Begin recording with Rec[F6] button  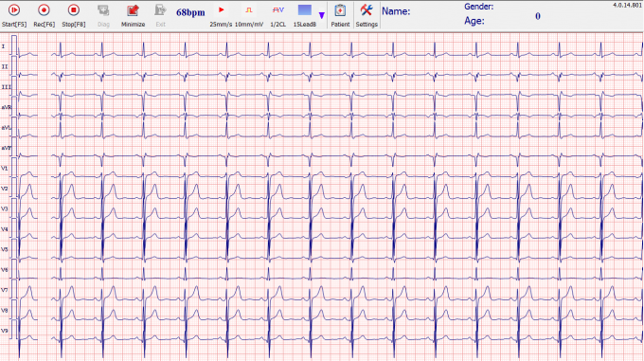44,15
